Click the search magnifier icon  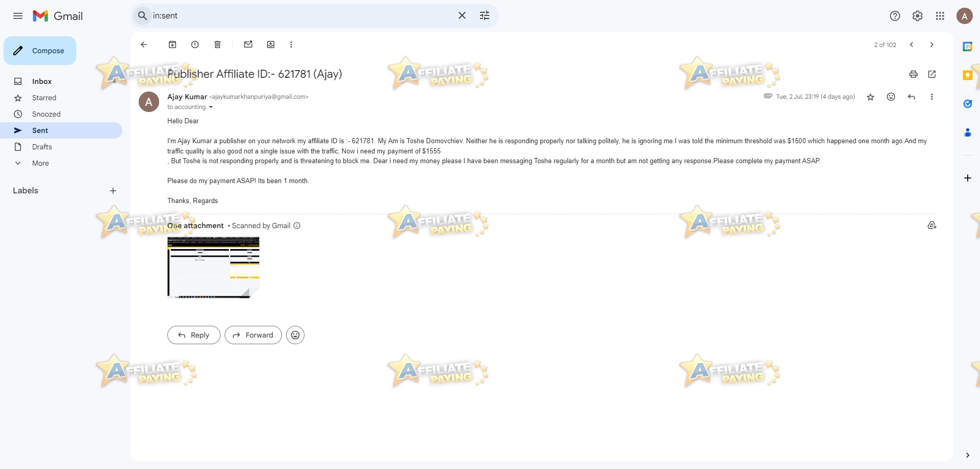pyautogui.click(x=143, y=16)
